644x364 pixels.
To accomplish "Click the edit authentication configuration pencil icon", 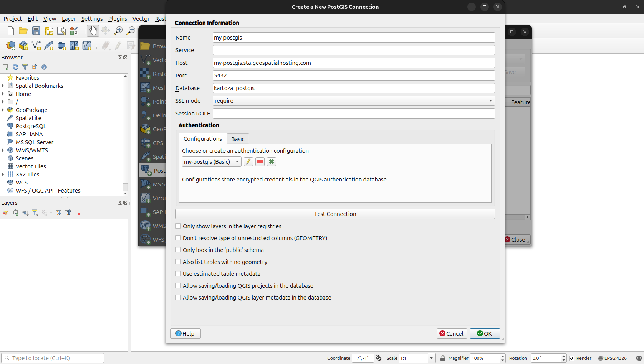I will pyautogui.click(x=248, y=162).
